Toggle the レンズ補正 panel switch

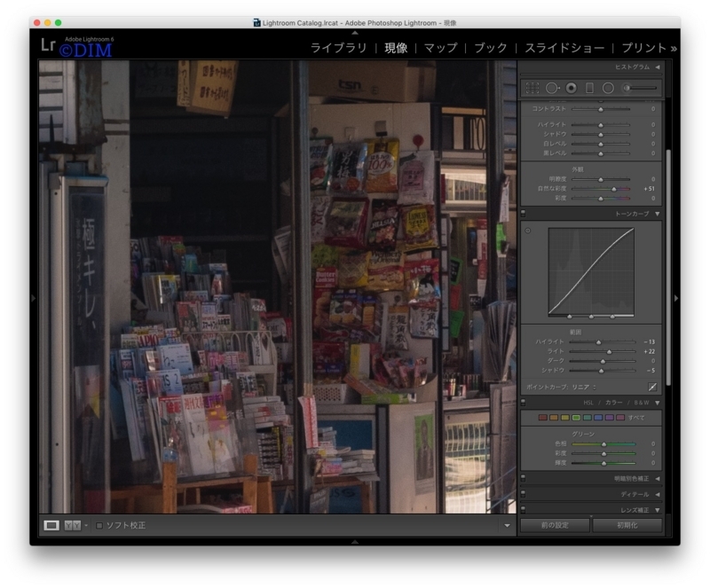(523, 510)
